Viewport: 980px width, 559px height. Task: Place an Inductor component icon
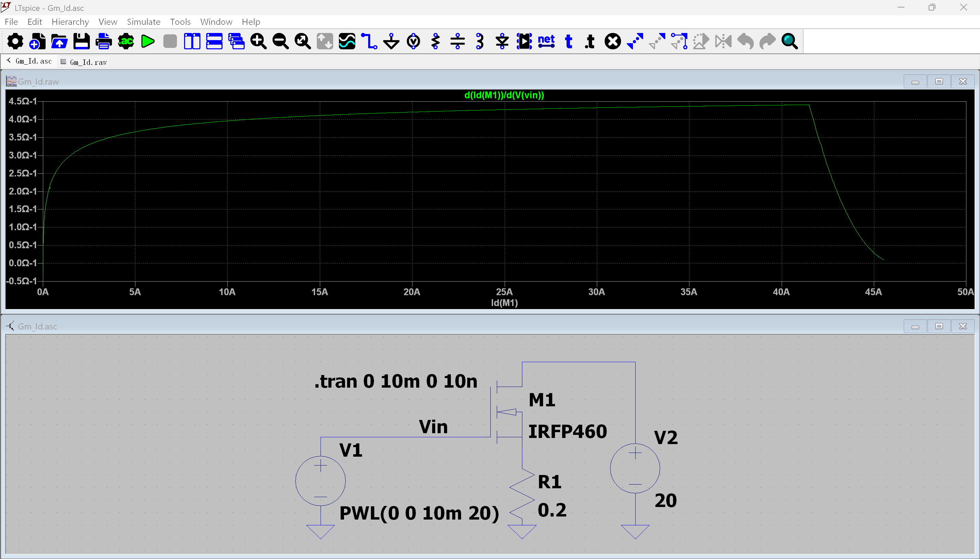point(480,41)
